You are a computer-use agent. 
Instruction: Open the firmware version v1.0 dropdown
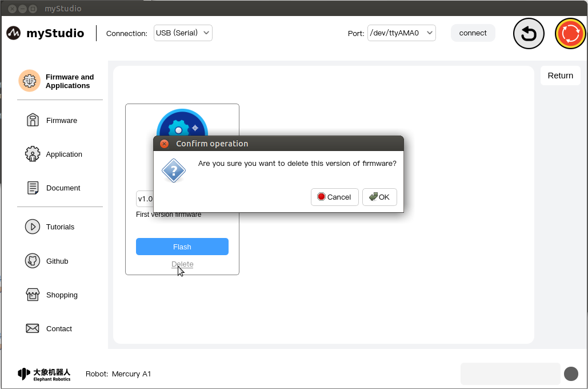coord(145,199)
